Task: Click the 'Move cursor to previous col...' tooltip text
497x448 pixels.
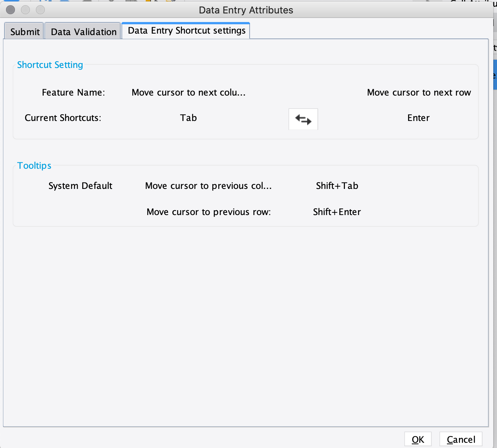Action: pos(209,186)
